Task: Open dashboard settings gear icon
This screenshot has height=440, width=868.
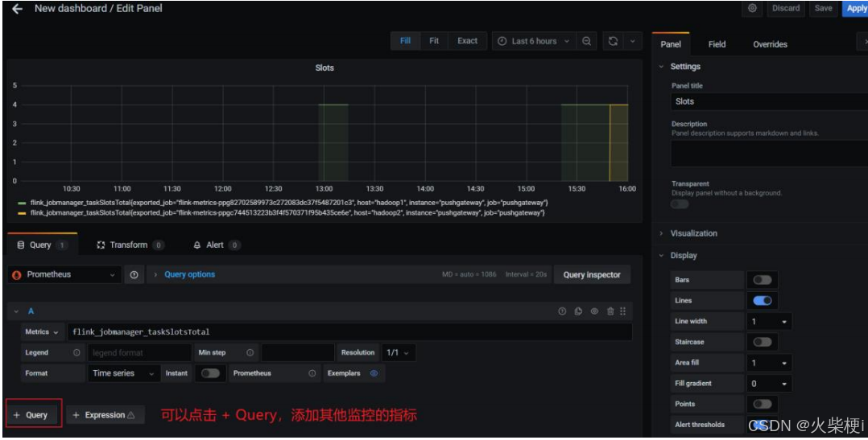Action: [752, 8]
